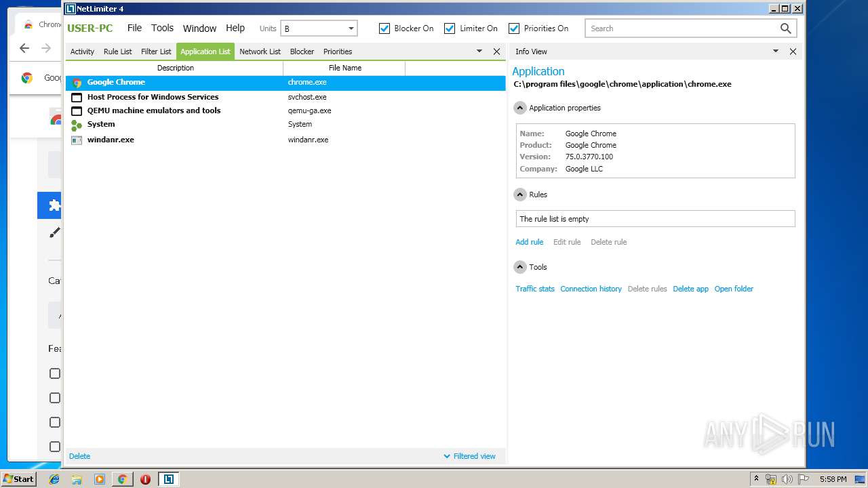Click the volume speaker tray icon

click(x=787, y=479)
